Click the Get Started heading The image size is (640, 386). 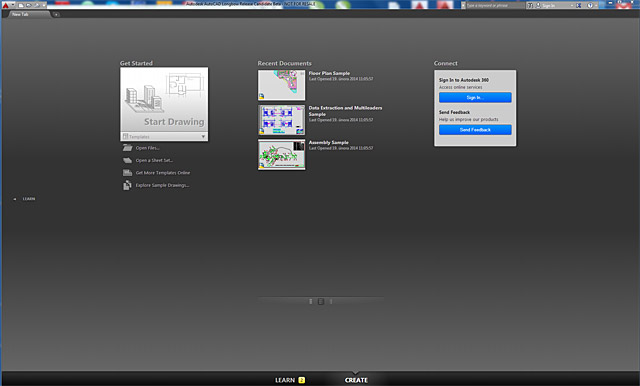[136, 63]
